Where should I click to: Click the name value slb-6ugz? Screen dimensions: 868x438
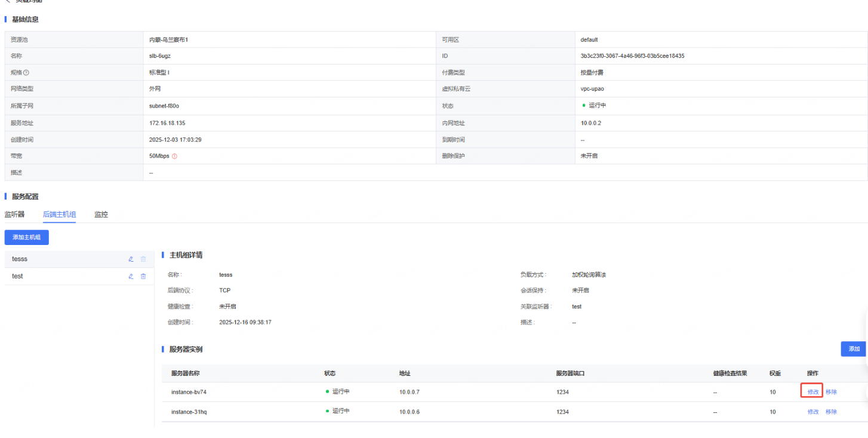pos(160,56)
